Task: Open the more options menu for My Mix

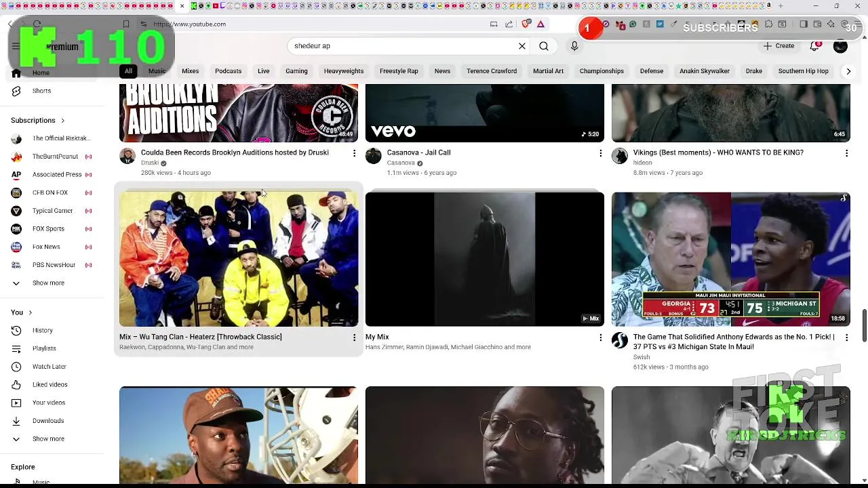Action: (x=600, y=338)
